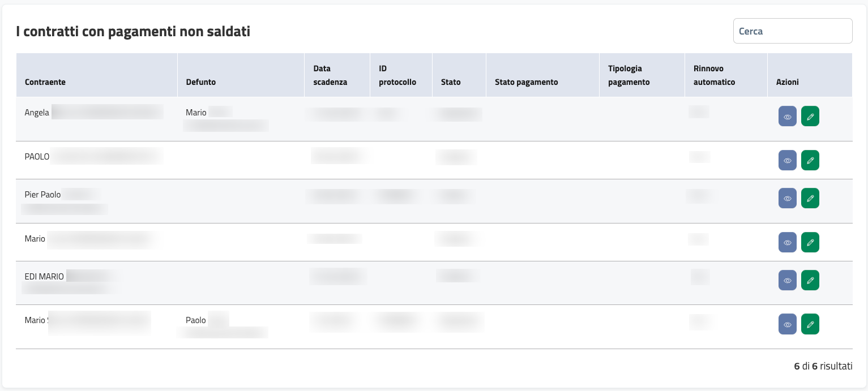Edit last row with Paolo as defunto
The width and height of the screenshot is (868, 391).
(810, 324)
